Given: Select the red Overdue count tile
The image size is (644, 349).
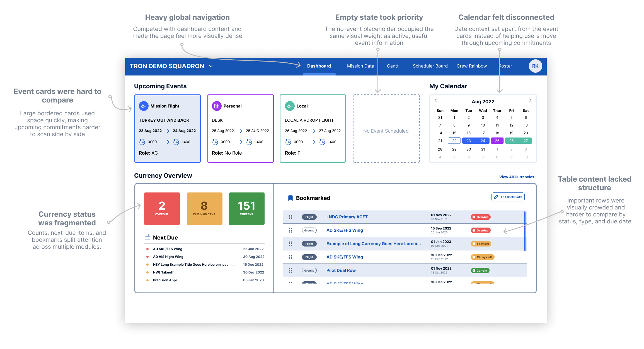Looking at the screenshot, I should (x=162, y=209).
